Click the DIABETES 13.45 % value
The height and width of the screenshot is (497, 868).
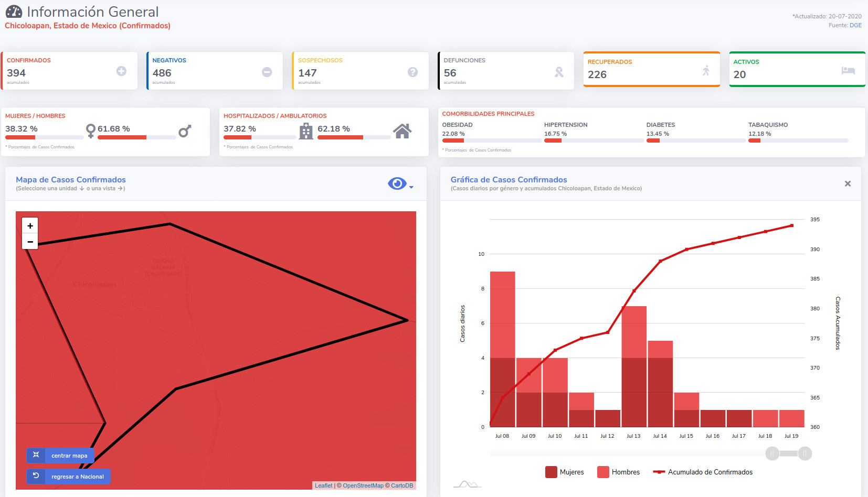coord(658,134)
